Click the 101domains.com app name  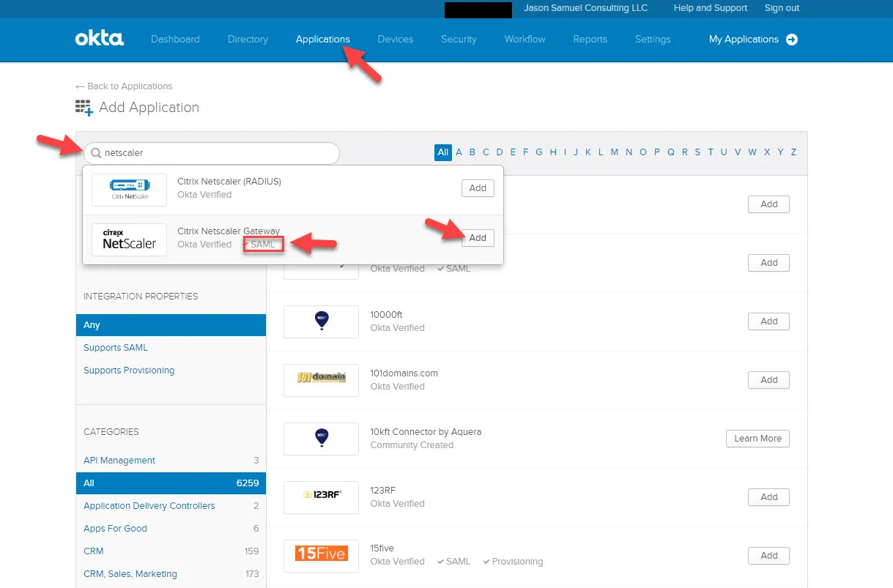404,373
